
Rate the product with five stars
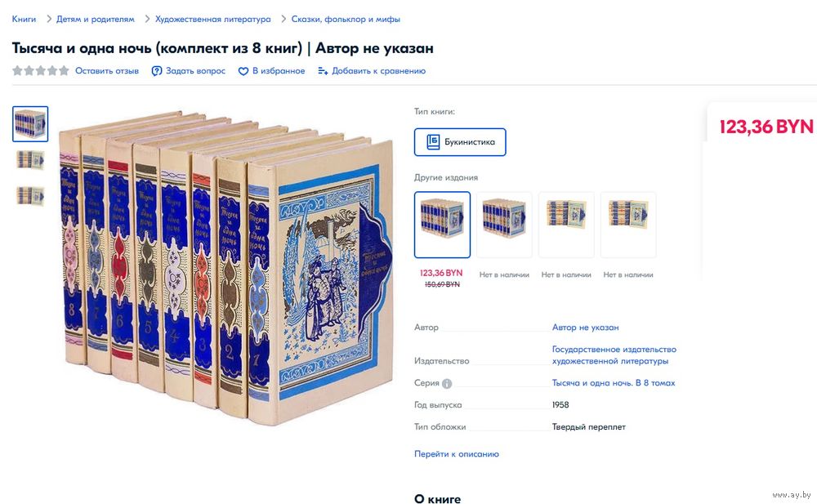(x=64, y=70)
